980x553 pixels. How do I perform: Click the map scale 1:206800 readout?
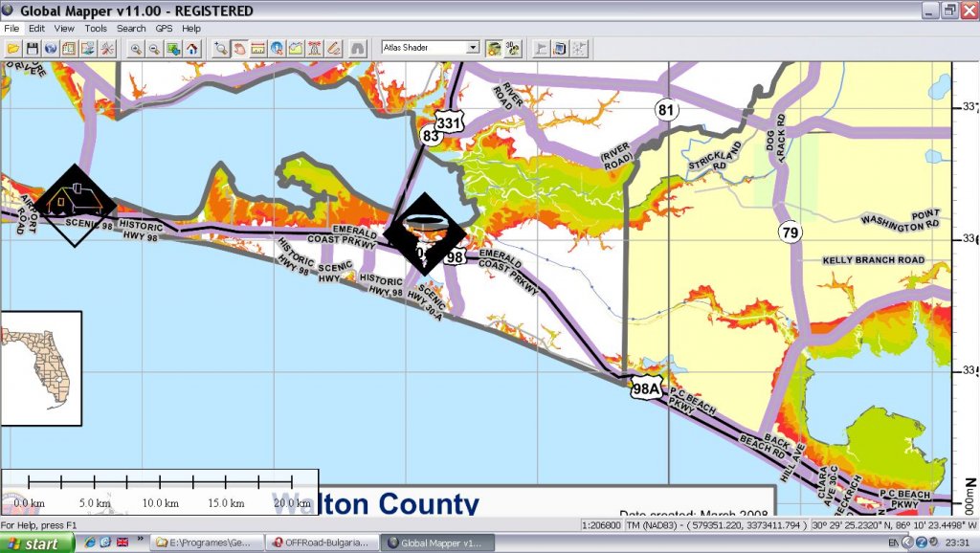tap(601, 525)
